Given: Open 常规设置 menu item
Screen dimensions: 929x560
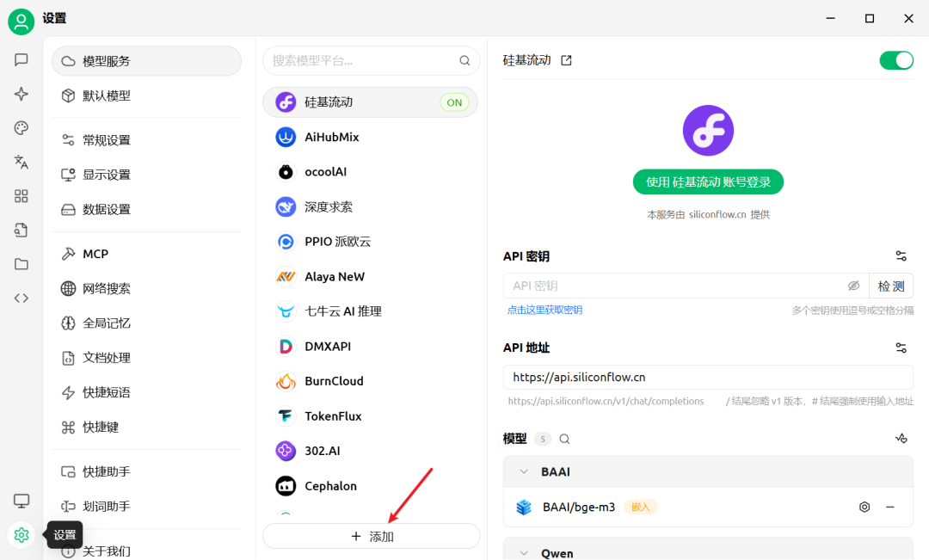Looking at the screenshot, I should 146,140.
